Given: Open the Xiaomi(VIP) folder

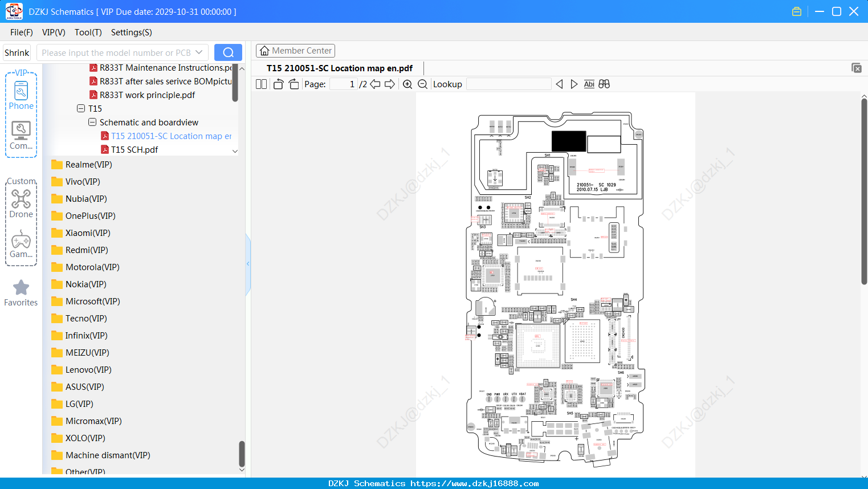Looking at the screenshot, I should point(80,233).
